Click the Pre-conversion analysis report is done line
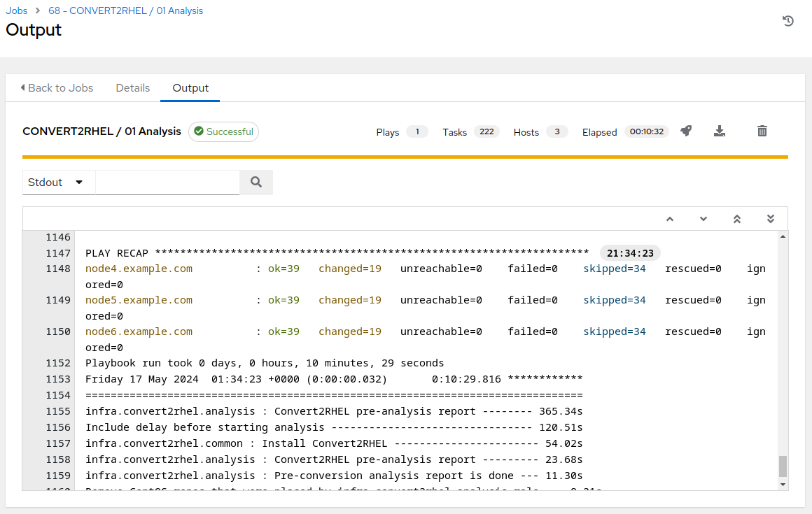 (x=334, y=476)
